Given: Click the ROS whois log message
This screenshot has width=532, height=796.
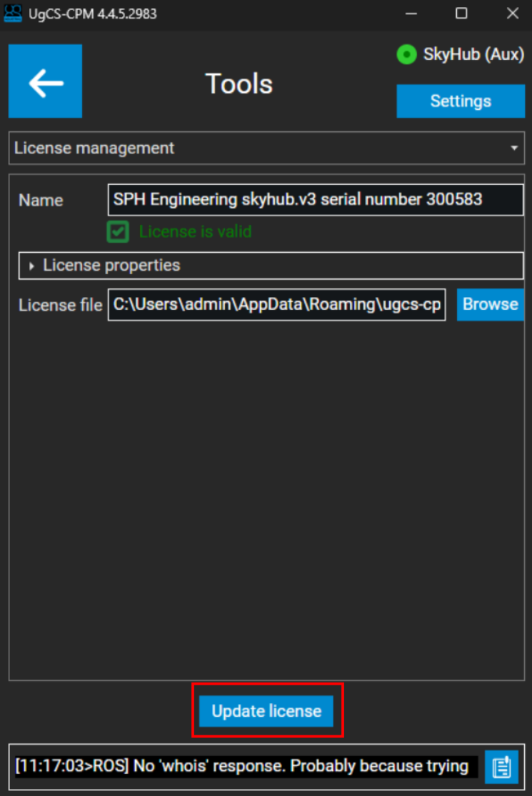Looking at the screenshot, I should (246, 766).
